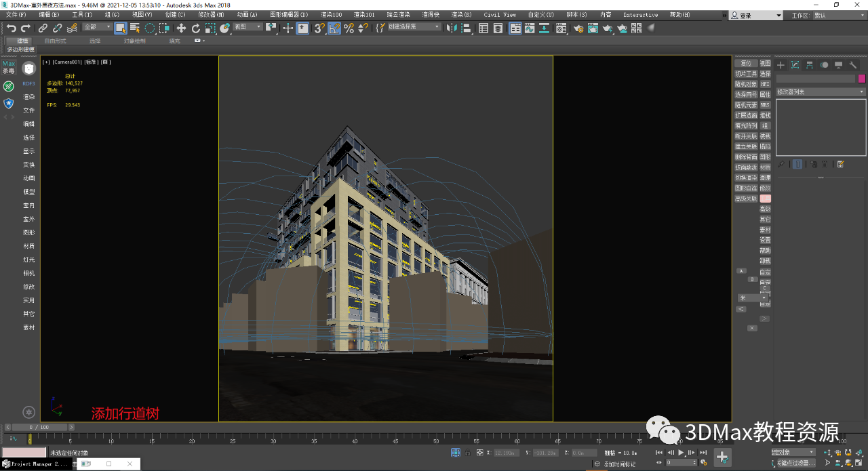Viewport: 868px width, 471px height.
Task: Switch to the Create panel plus icon
Action: point(780,65)
